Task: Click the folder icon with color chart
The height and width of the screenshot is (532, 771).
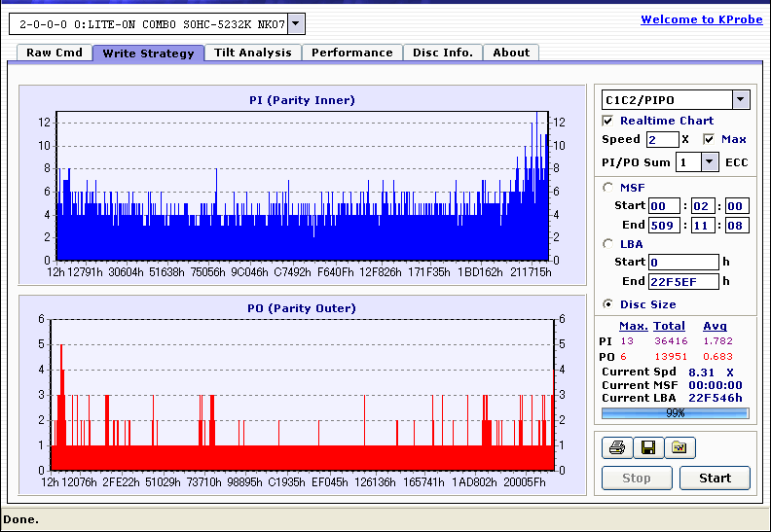Action: coord(679,448)
